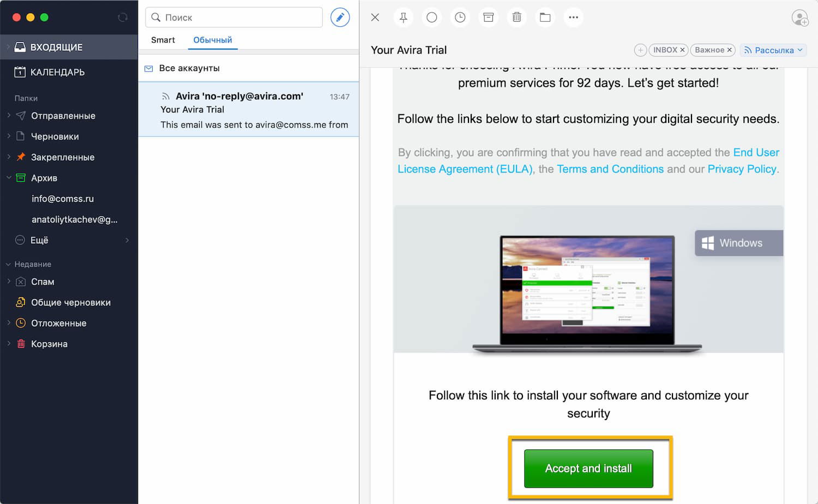Open the End User License Agreement (EULA) link
This screenshot has width=818, height=504.
[465, 169]
